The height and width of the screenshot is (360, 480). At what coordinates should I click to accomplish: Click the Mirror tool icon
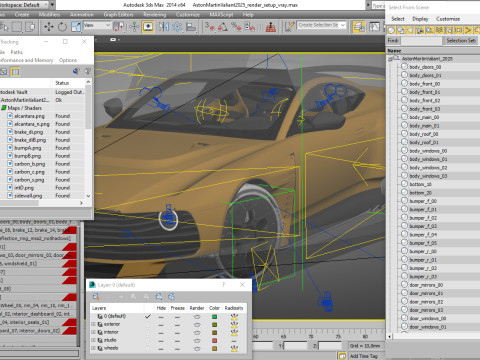click(x=163, y=27)
